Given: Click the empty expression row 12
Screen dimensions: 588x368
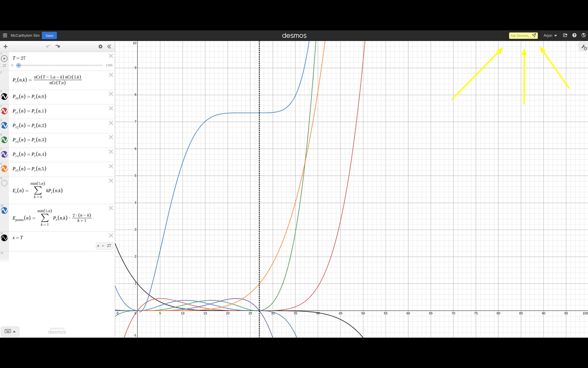Looking at the screenshot, I should (x=62, y=257).
